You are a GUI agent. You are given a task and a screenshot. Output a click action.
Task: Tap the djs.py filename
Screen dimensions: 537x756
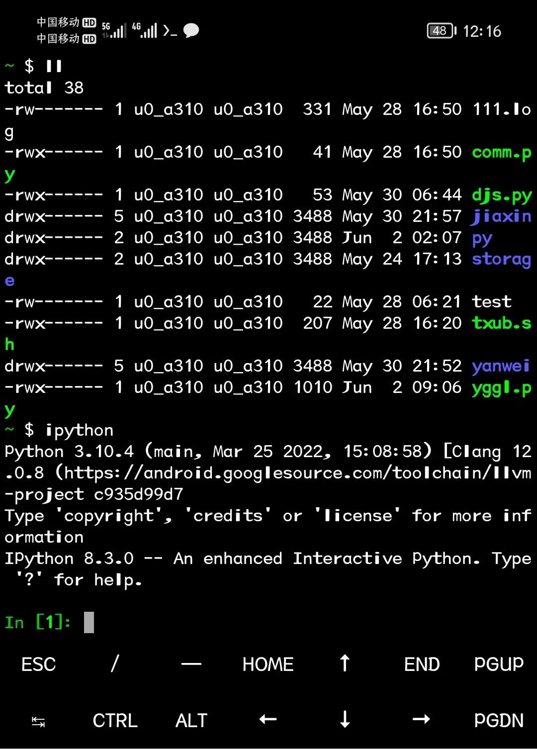[502, 195]
